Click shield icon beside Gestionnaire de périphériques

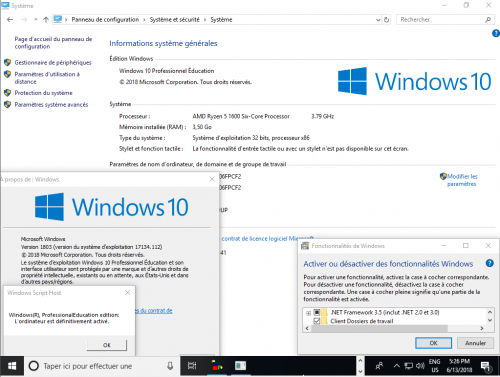coord(7,62)
